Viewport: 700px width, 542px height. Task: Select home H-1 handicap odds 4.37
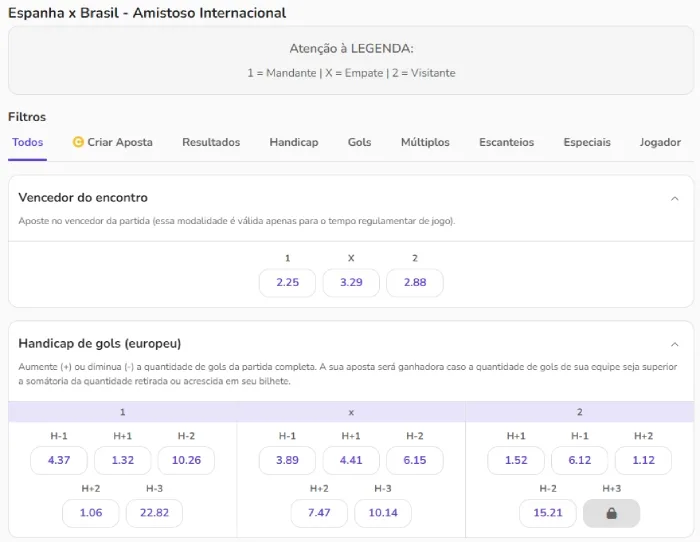coord(59,460)
